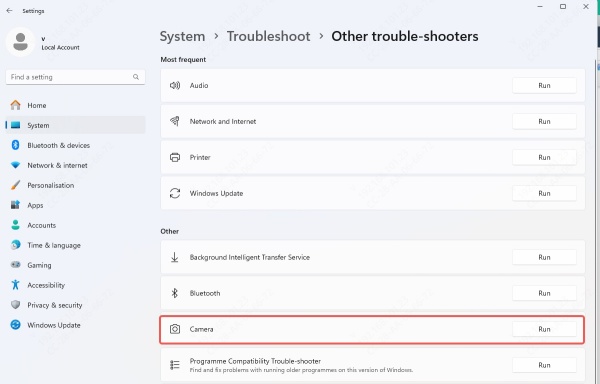Open Home in the sidebar
The height and width of the screenshot is (384, 600).
(75, 105)
